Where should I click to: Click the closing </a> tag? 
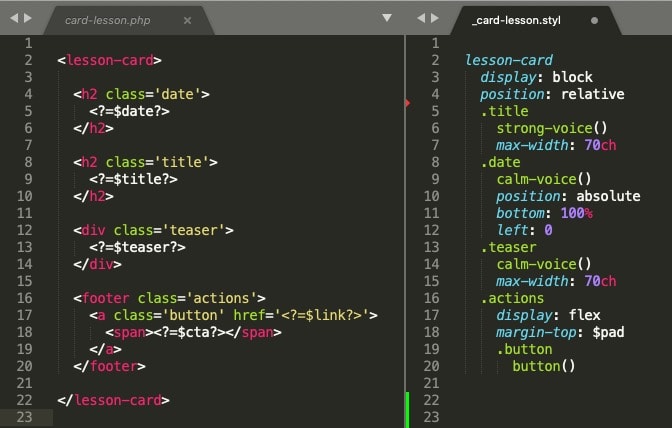(105, 349)
